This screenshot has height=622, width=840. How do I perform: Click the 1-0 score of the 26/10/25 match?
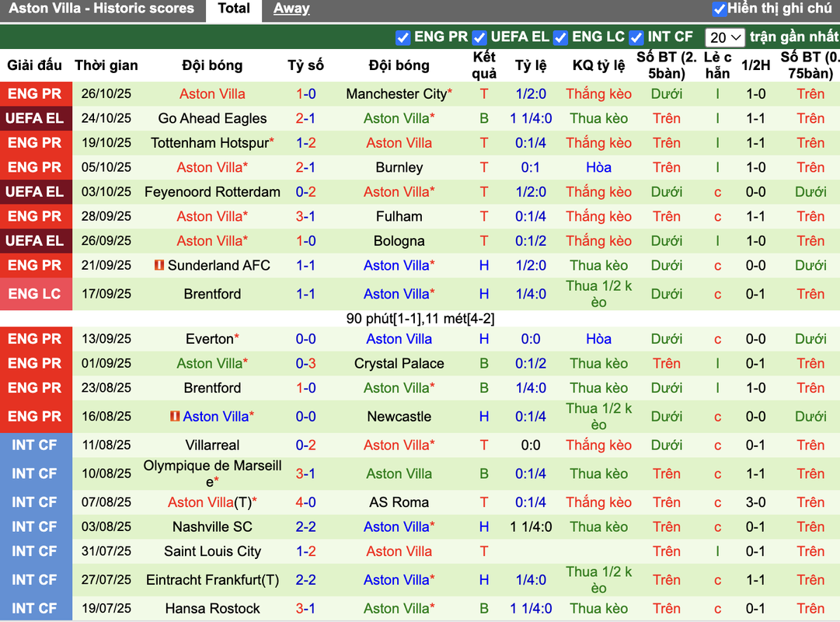click(x=306, y=94)
